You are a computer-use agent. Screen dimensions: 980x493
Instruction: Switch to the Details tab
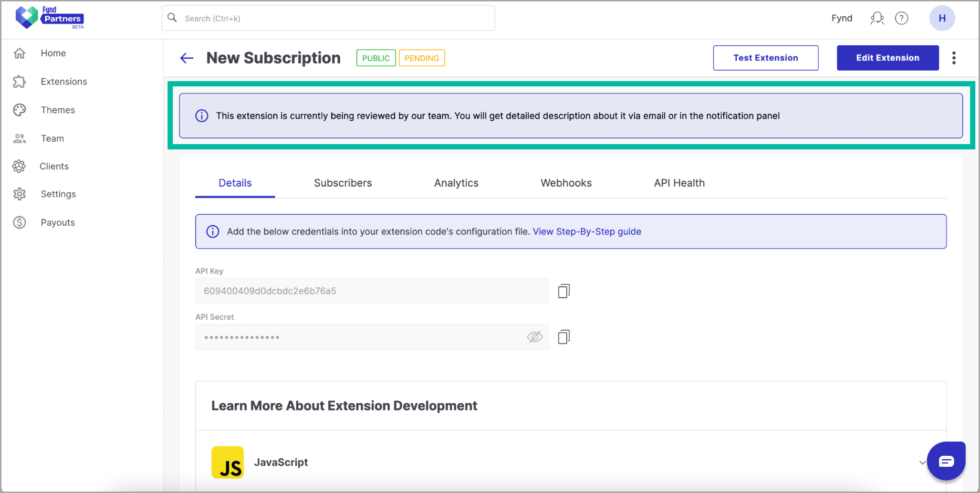click(x=235, y=183)
